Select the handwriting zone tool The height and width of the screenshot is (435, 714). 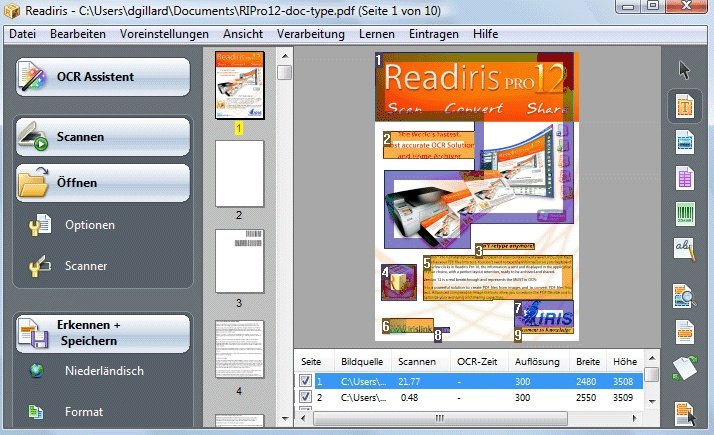click(x=685, y=250)
